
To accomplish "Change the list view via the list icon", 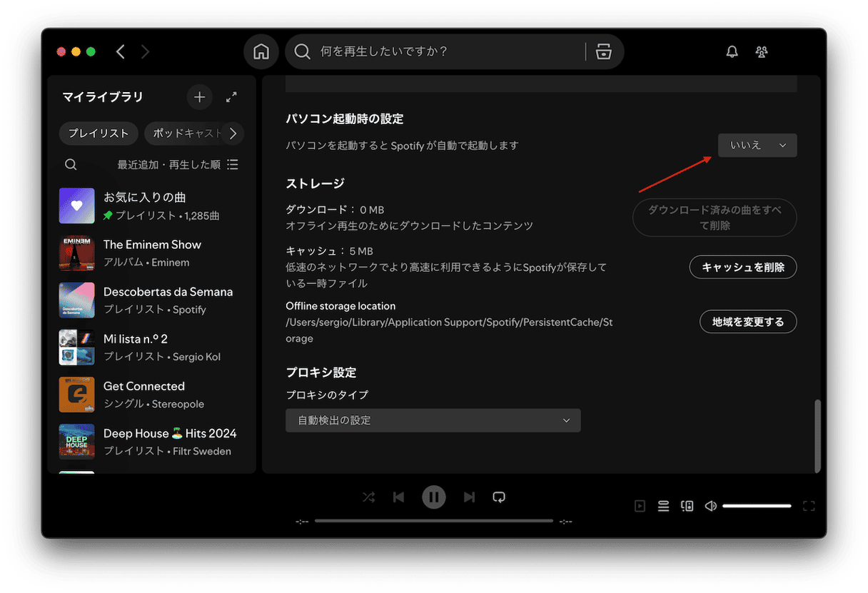I will click(x=233, y=164).
